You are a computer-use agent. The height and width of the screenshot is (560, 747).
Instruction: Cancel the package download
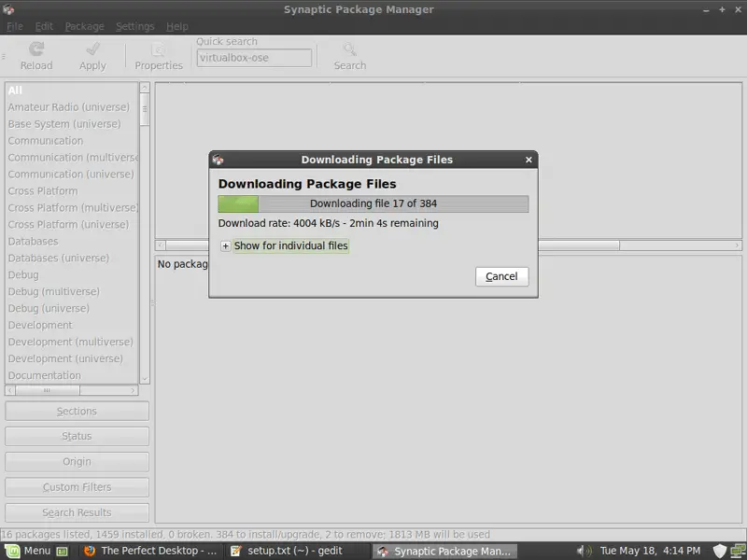(501, 276)
